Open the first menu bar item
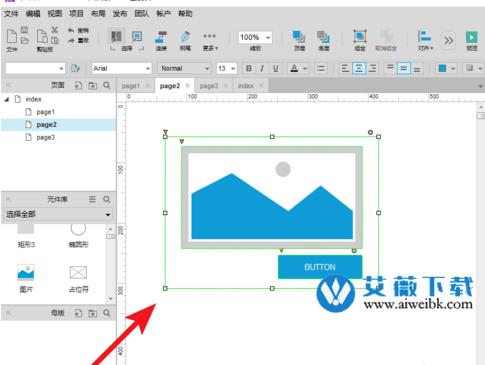485x365 pixels. coord(11,14)
